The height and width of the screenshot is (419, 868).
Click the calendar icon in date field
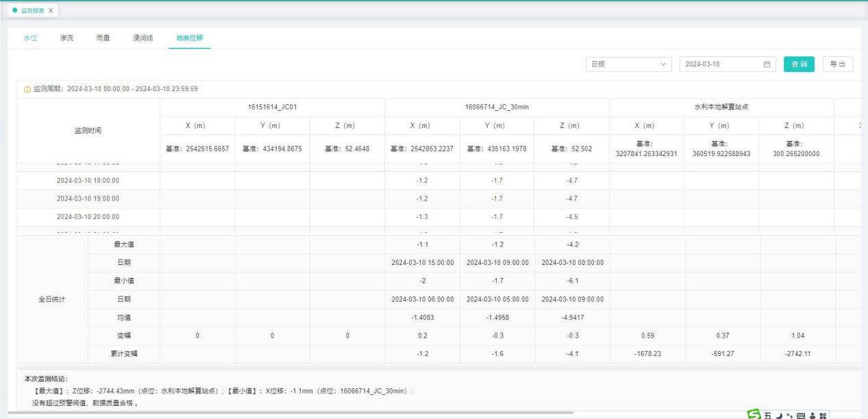click(x=767, y=64)
